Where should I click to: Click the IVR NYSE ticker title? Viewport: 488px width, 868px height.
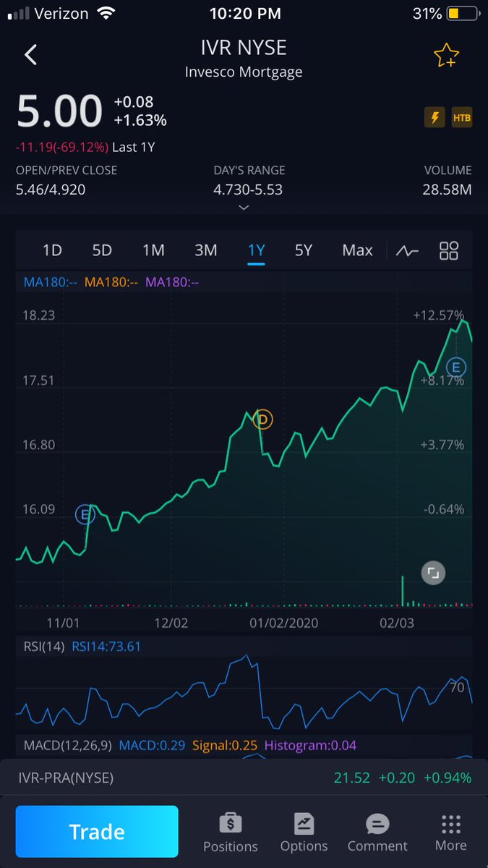[x=244, y=48]
